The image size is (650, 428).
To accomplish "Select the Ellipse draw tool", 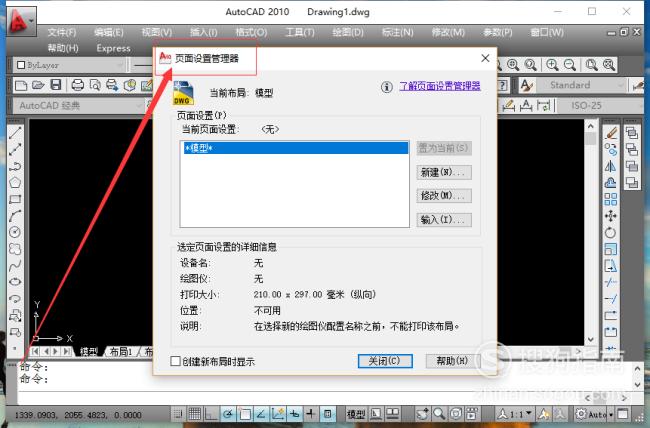I will (15, 282).
